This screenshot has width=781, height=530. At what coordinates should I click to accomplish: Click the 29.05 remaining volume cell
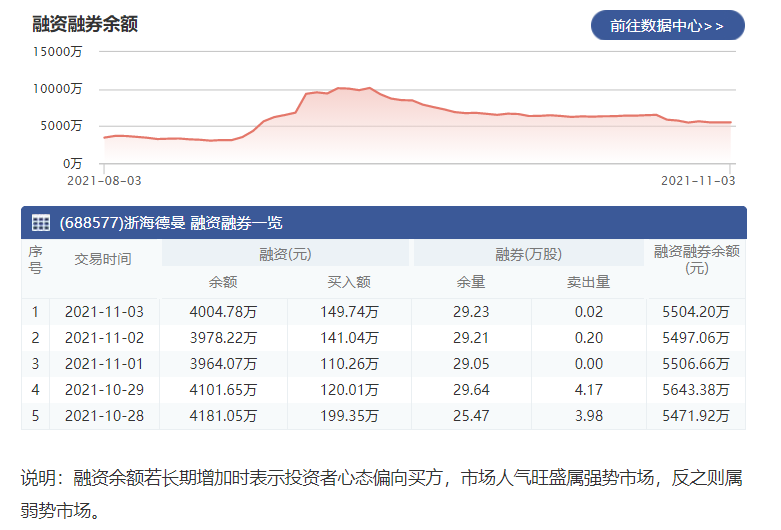pos(471,364)
